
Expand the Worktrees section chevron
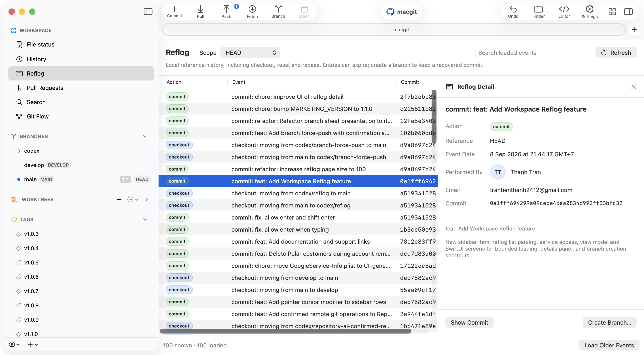(x=146, y=199)
